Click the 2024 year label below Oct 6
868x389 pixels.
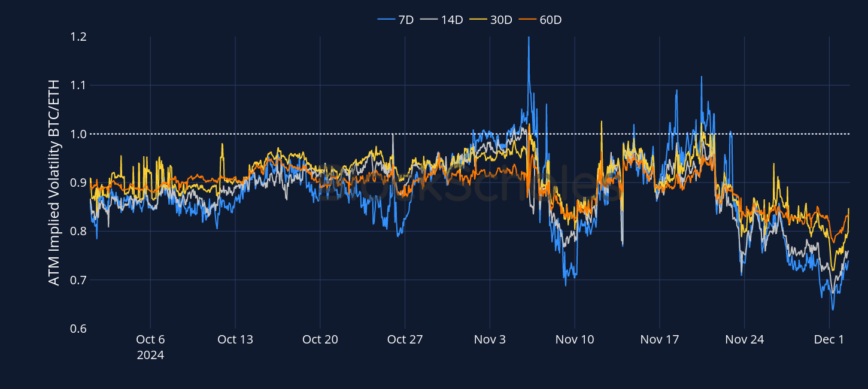(x=151, y=355)
